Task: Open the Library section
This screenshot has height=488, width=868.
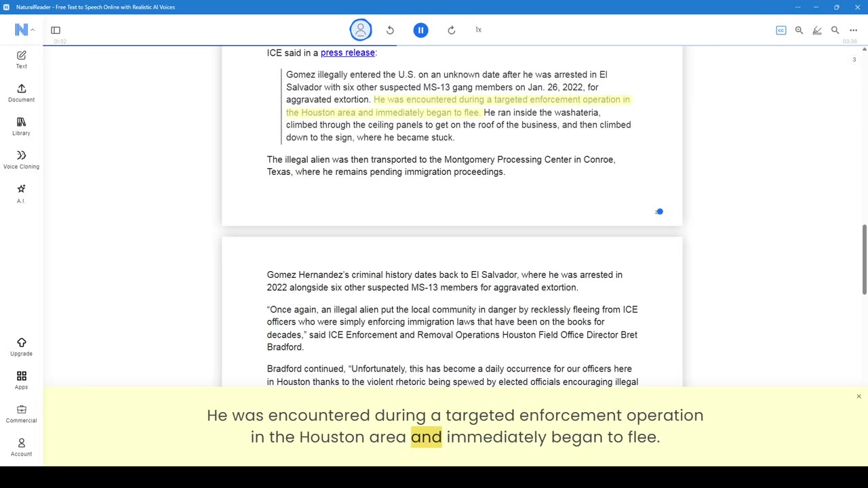Action: (21, 126)
